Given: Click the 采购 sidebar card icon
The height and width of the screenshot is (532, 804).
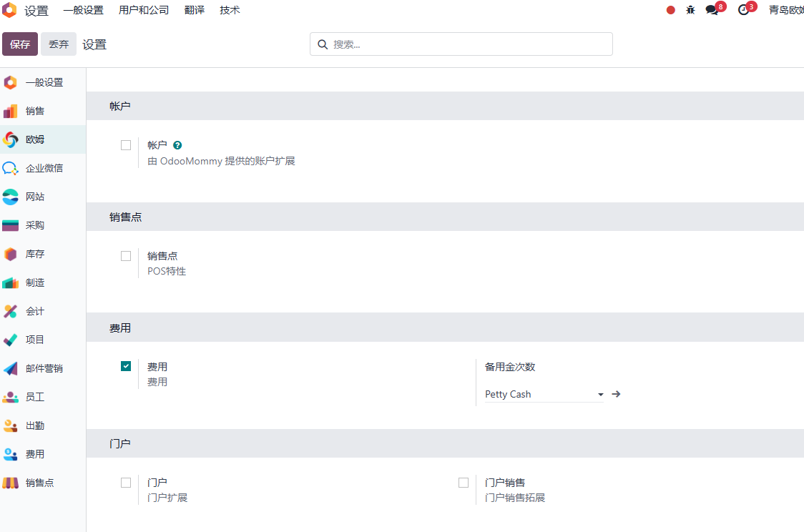Looking at the screenshot, I should (10, 225).
